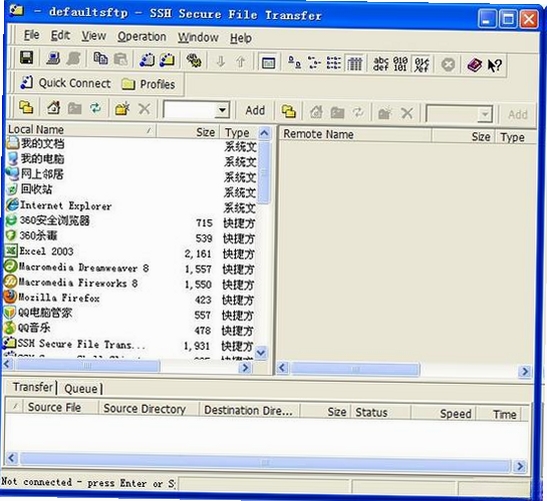547x501 pixels.
Task: Switch to Small Icons view
Action: 314,63
